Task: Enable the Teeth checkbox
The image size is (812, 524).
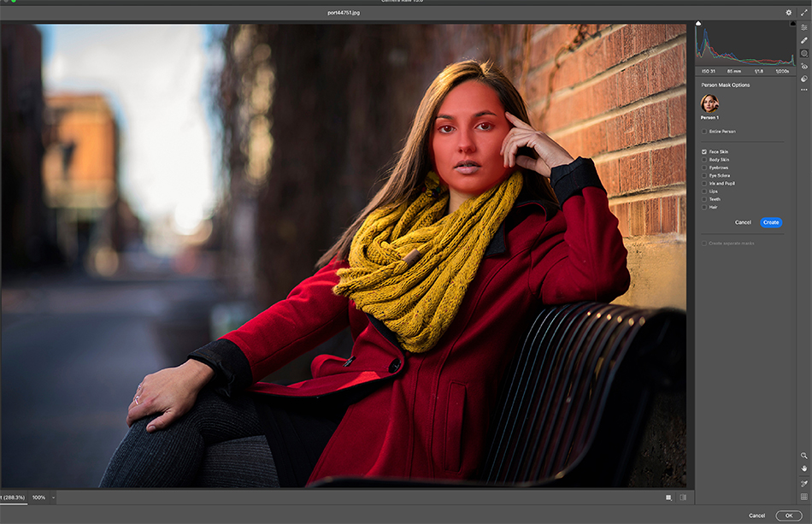Action: 703,199
